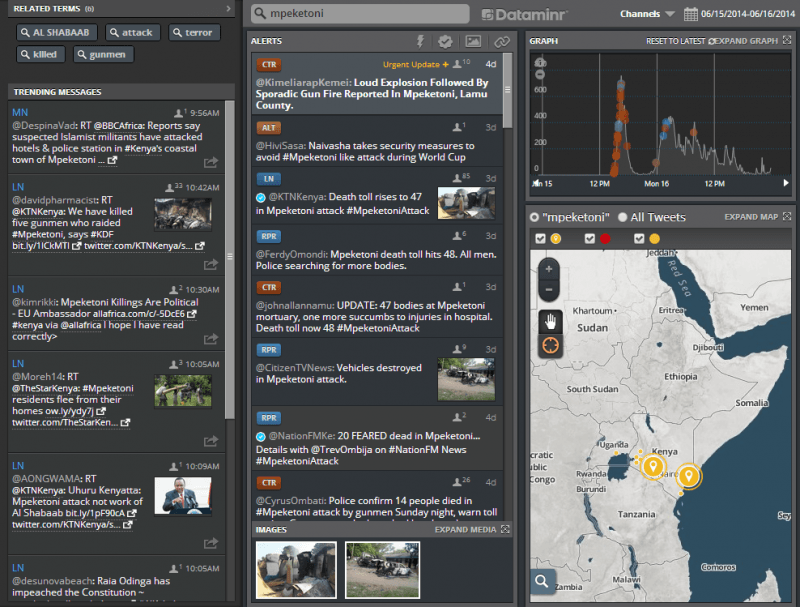The height and width of the screenshot is (607, 800).
Task: Share the @DespinaVad trending message
Action: click(x=211, y=162)
